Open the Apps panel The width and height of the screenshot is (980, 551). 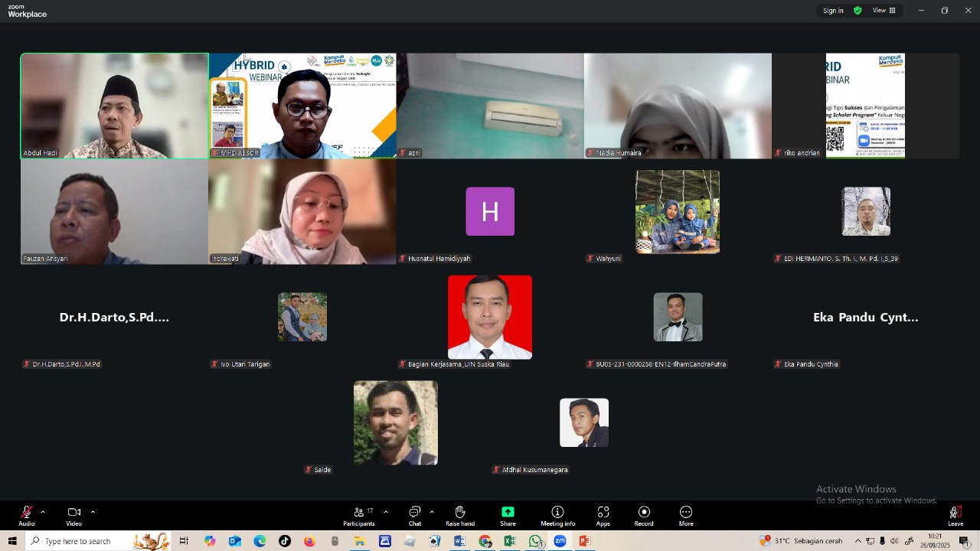[603, 516]
